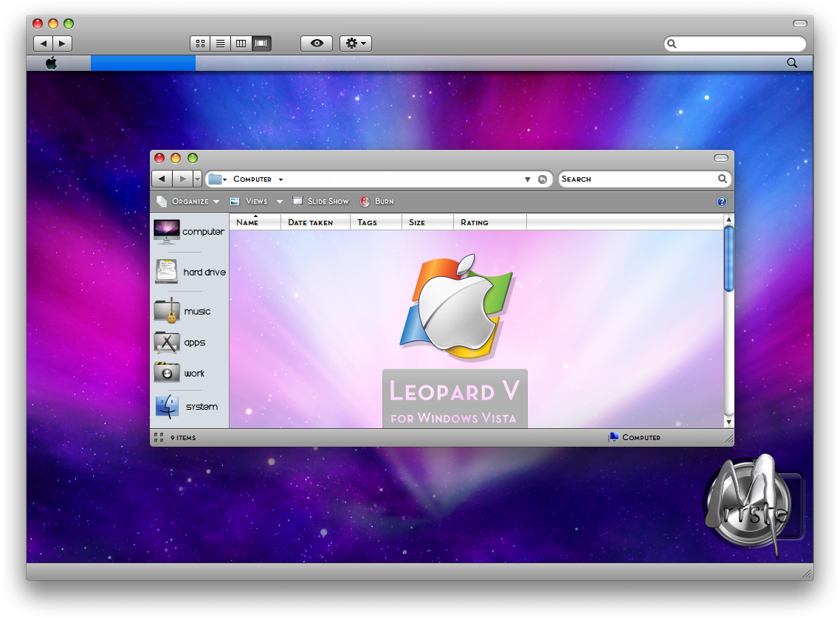
Task: Sort by Rating column header
Action: (x=490, y=222)
